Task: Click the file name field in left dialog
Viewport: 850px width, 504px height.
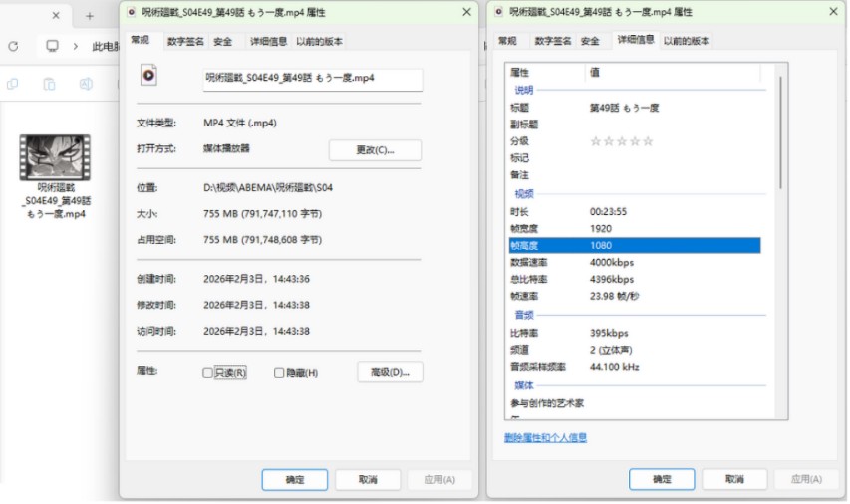Action: [313, 79]
